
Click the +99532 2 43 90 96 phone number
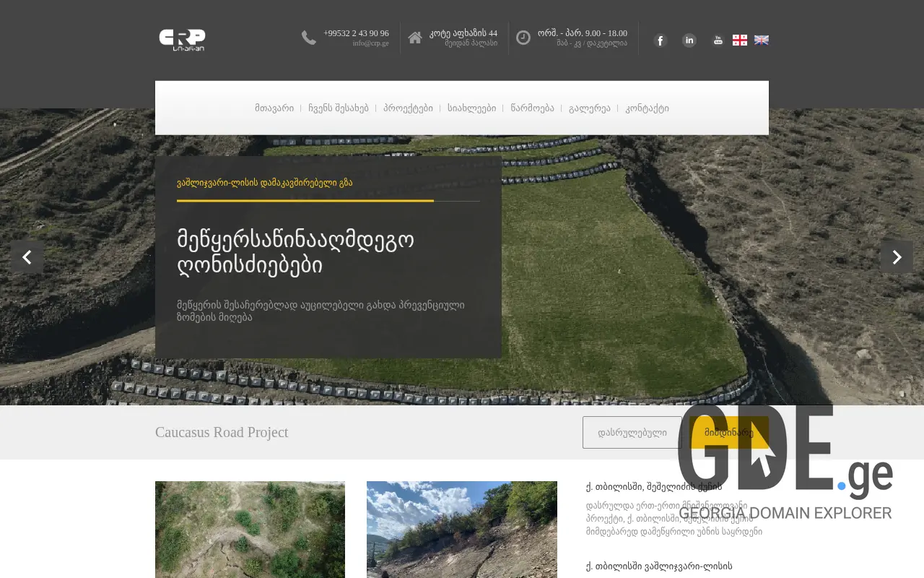356,33
